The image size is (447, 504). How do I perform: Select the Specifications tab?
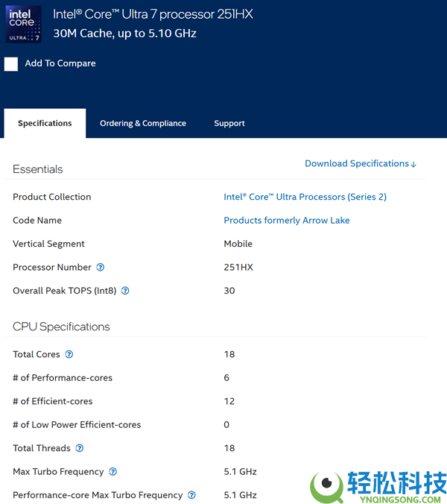[45, 124]
